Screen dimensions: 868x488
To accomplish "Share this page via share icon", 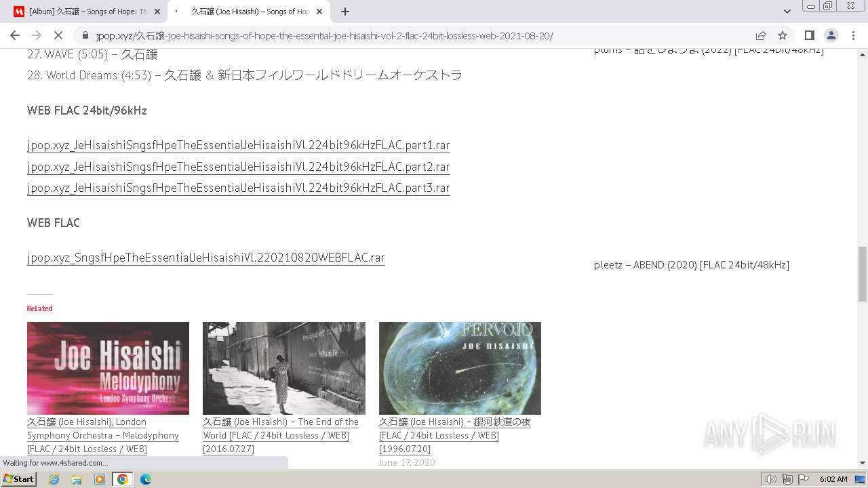I will pyautogui.click(x=761, y=35).
